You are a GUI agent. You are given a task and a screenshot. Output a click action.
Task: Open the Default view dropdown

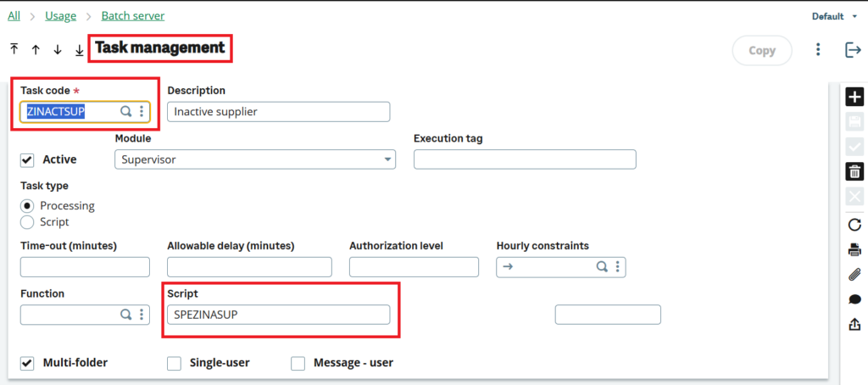tap(835, 16)
